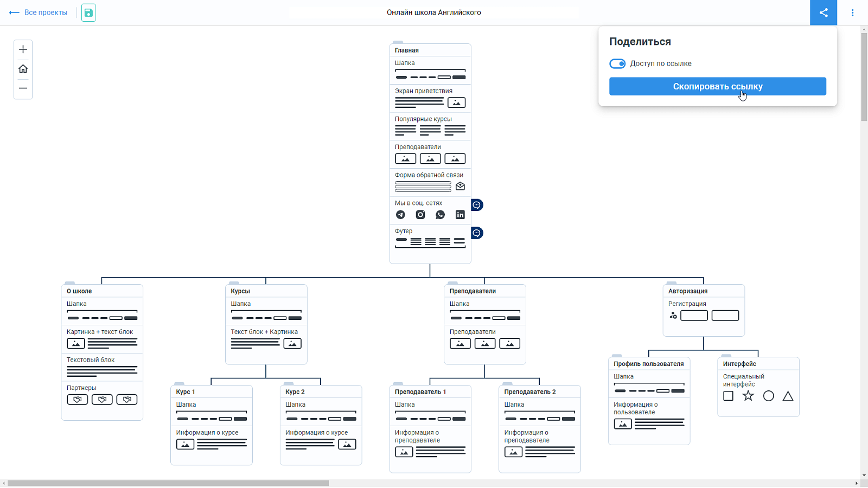Click the mail icon in Форма обратной связи
The width and height of the screenshot is (868, 488).
tap(460, 187)
